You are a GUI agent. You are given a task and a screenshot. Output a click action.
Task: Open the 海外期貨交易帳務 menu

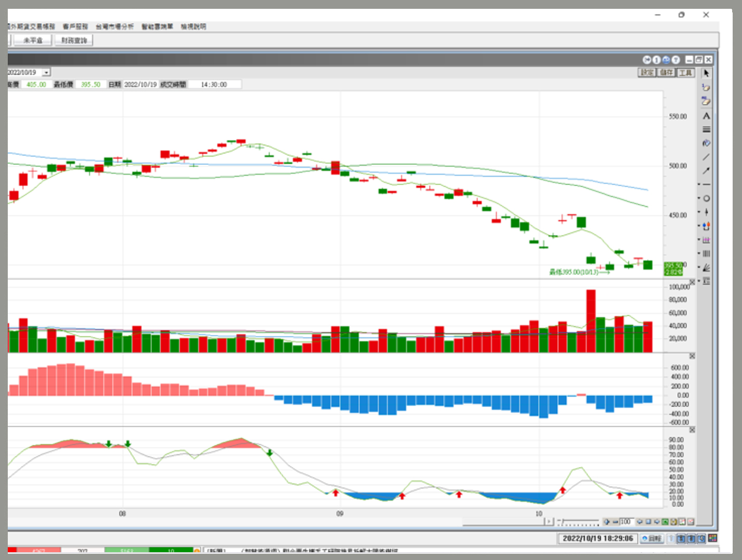point(31,26)
